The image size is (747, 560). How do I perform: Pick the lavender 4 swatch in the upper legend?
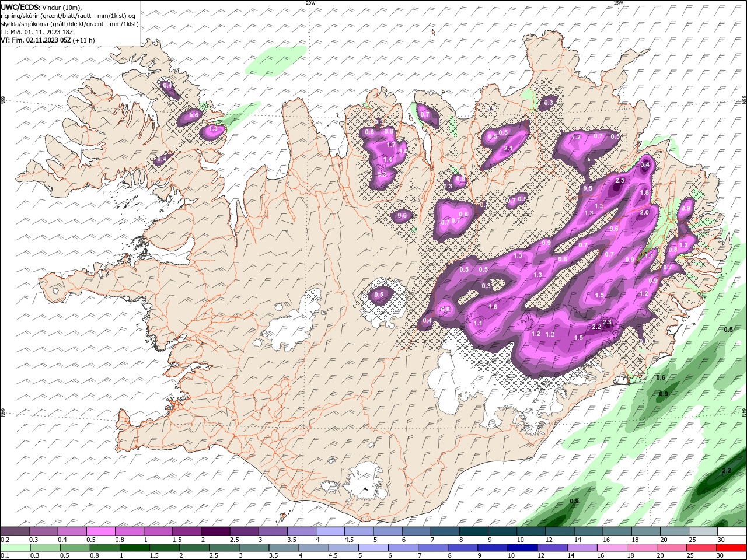coord(330,531)
